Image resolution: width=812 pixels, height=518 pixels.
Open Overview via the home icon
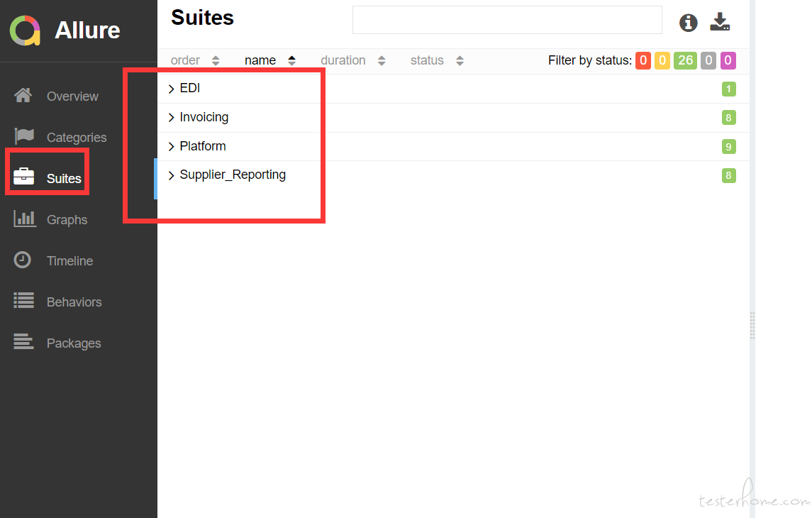pos(23,95)
